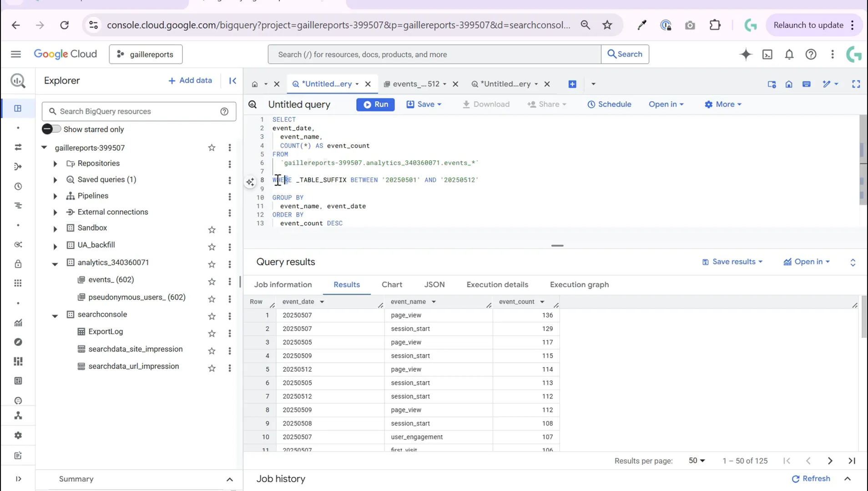This screenshot has height=491, width=868.
Task: Open actions menu for Pipelines
Action: point(230,196)
